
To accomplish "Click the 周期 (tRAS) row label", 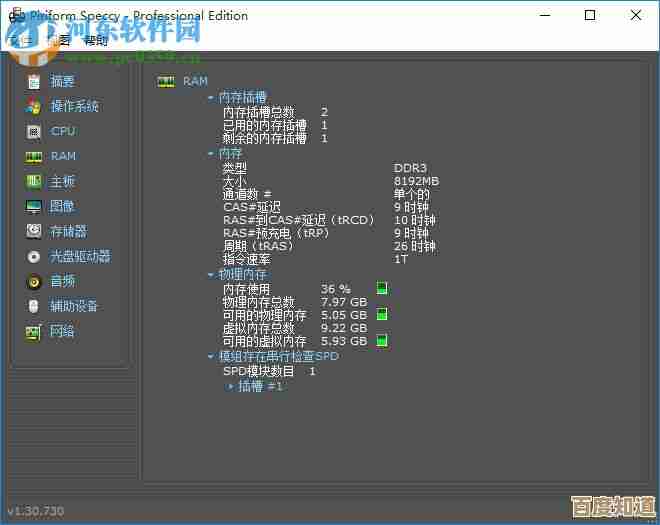I will [258, 246].
